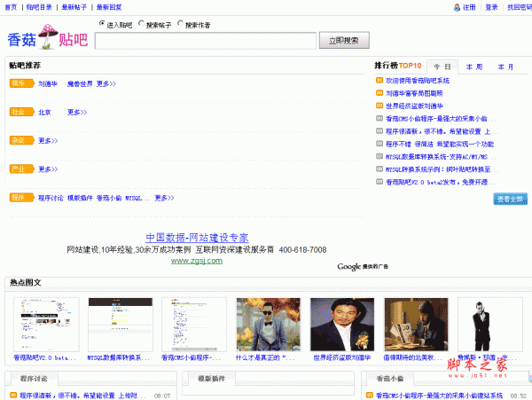Click rank badge 01 beside 欢迎使用香菇贴吧系统

pos(379,80)
